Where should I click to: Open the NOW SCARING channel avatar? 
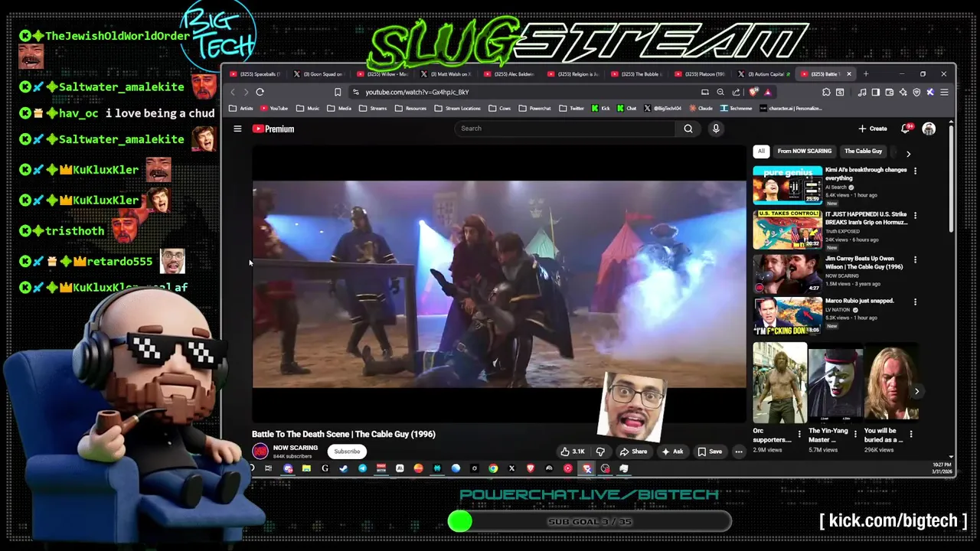click(260, 452)
